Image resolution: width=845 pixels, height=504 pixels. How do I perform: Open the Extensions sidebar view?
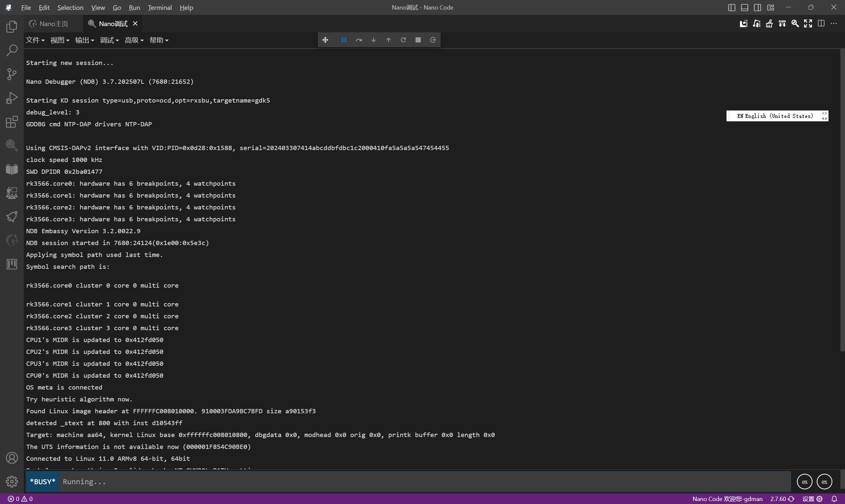point(12,122)
